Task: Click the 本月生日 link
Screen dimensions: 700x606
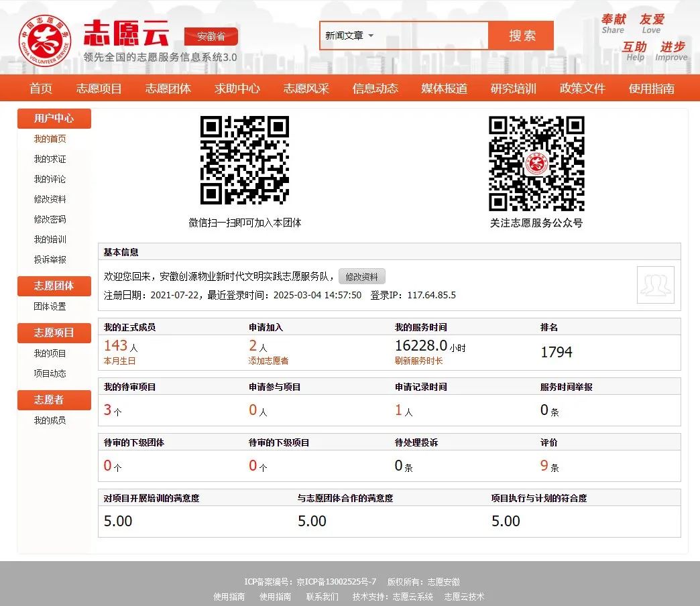Action: [x=119, y=361]
